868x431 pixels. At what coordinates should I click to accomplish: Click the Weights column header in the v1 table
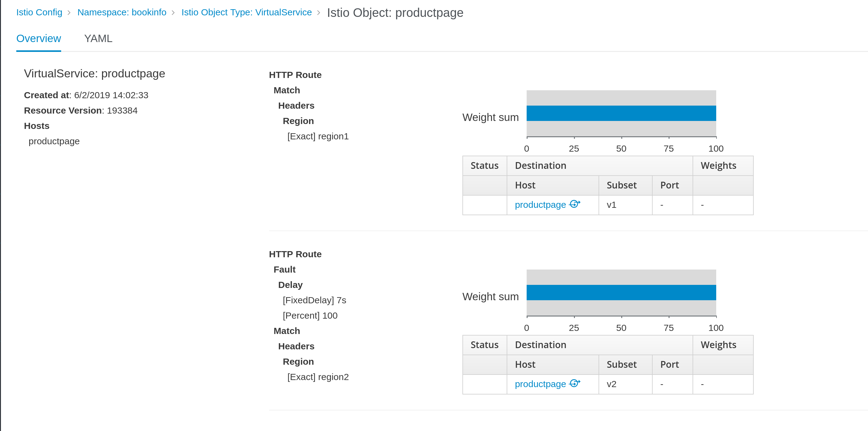click(722, 166)
